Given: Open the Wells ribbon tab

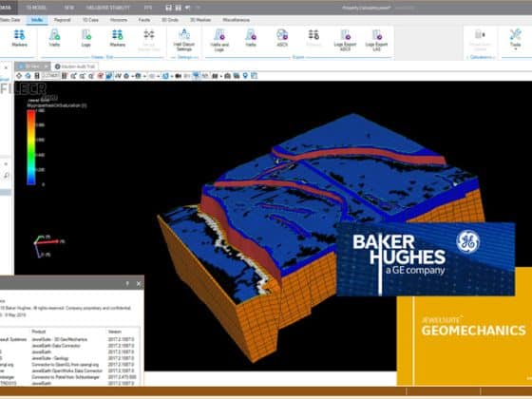Looking at the screenshot, I should pyautogui.click(x=37, y=20).
